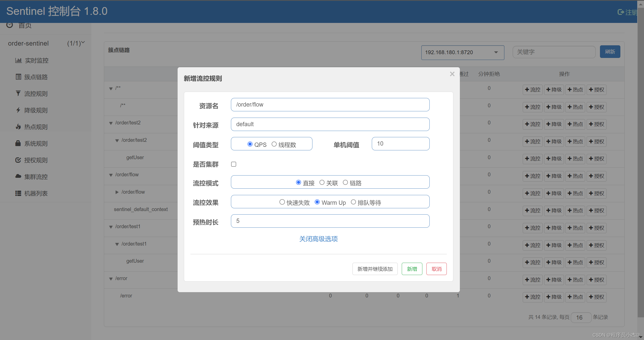
Task: Open the machine dropdown 192.168.180.1:8720
Action: click(463, 52)
